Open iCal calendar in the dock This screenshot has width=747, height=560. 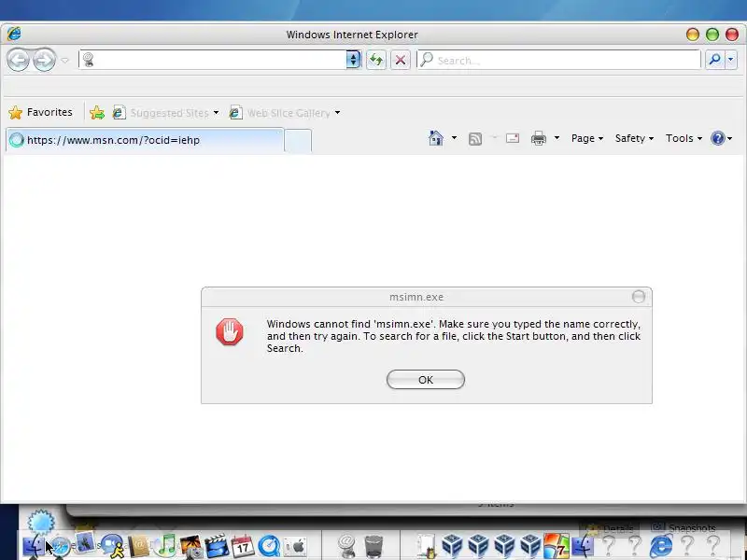click(243, 546)
